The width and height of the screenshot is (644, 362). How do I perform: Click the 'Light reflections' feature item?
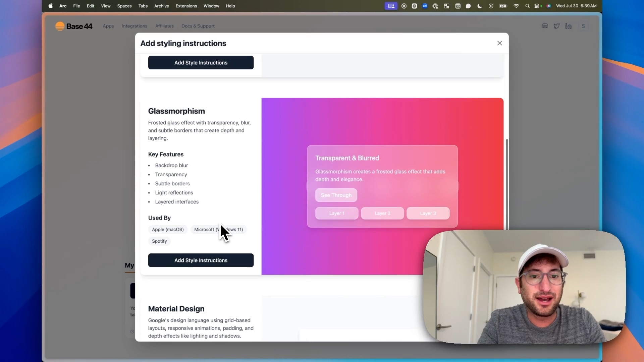[x=174, y=192]
